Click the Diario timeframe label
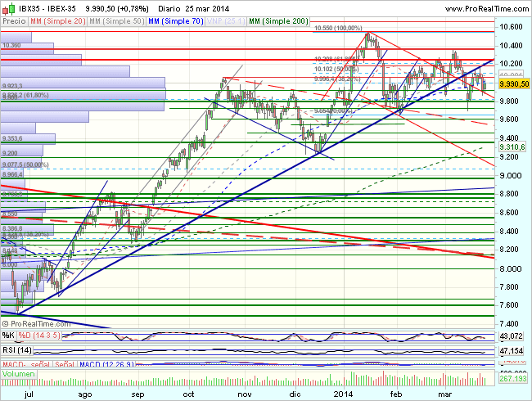The width and height of the screenshot is (532, 401). click(169, 9)
